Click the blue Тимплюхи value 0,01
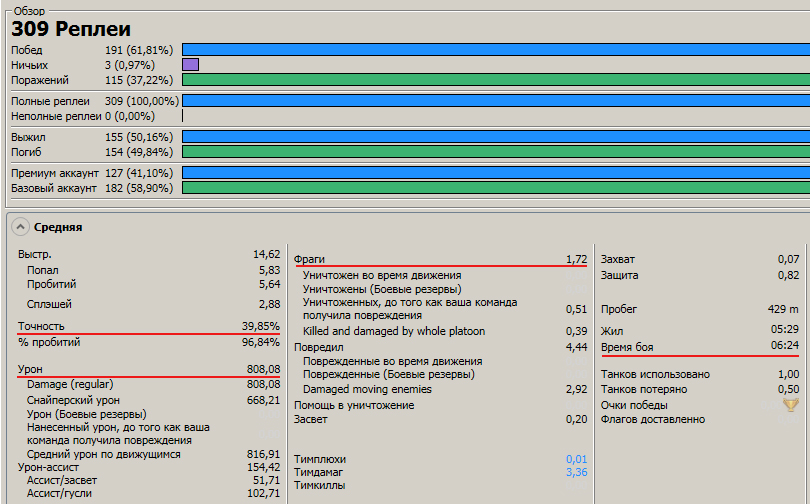 click(x=577, y=459)
